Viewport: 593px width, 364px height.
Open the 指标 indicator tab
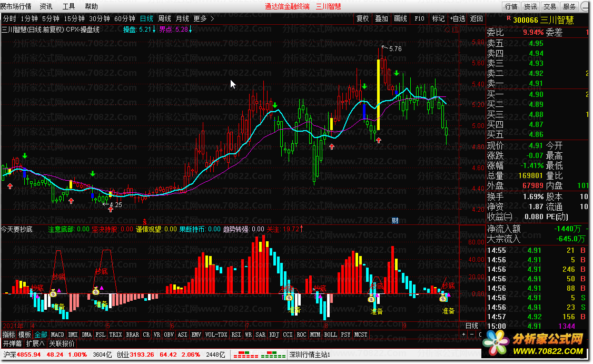[x=9, y=335]
